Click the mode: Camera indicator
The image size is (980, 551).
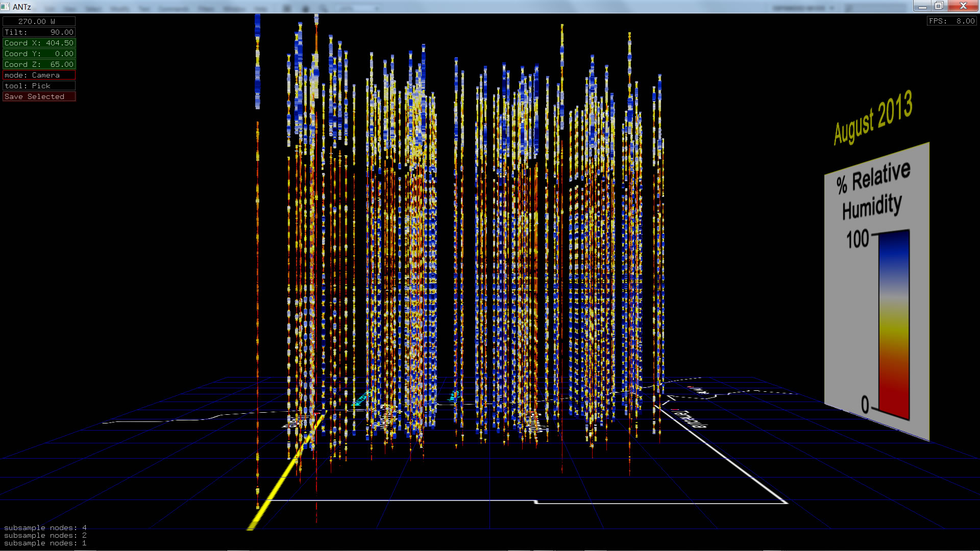point(39,75)
